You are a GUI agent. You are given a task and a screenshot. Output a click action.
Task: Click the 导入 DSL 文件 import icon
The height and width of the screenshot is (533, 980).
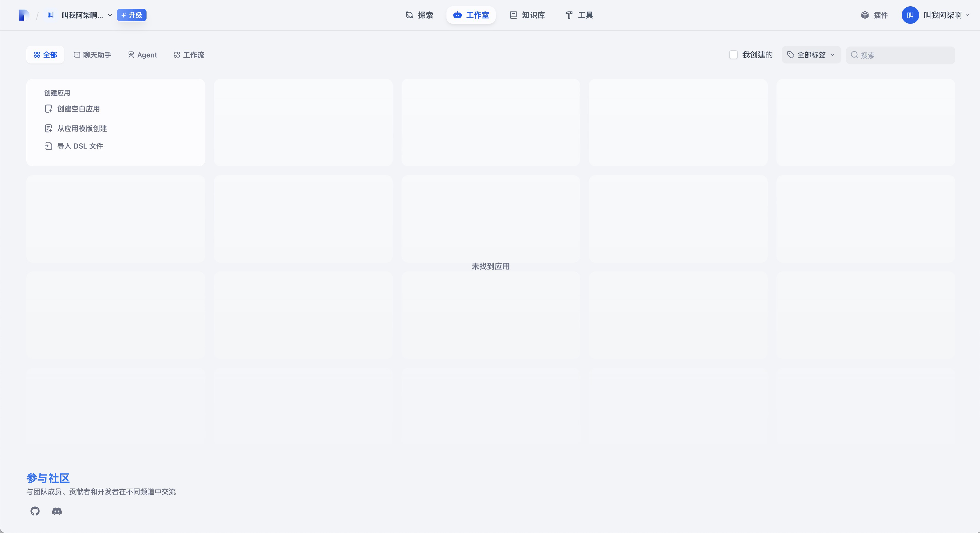coord(48,146)
